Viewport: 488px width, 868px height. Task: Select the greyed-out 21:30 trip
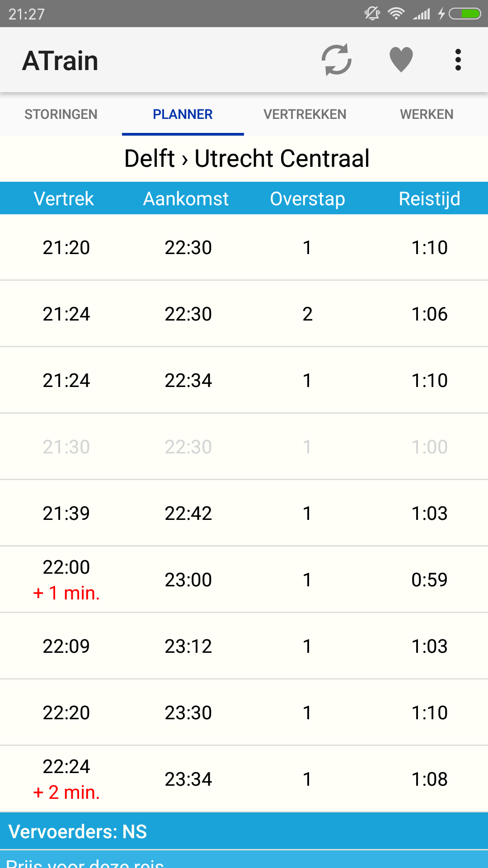click(x=244, y=447)
